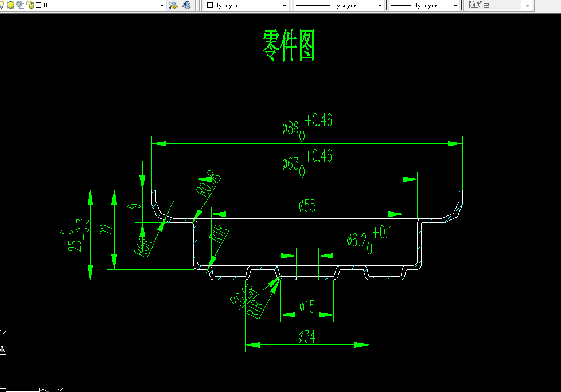Freeze layer 0 using the sun icon
The image size is (561, 392).
click(x=10, y=5)
